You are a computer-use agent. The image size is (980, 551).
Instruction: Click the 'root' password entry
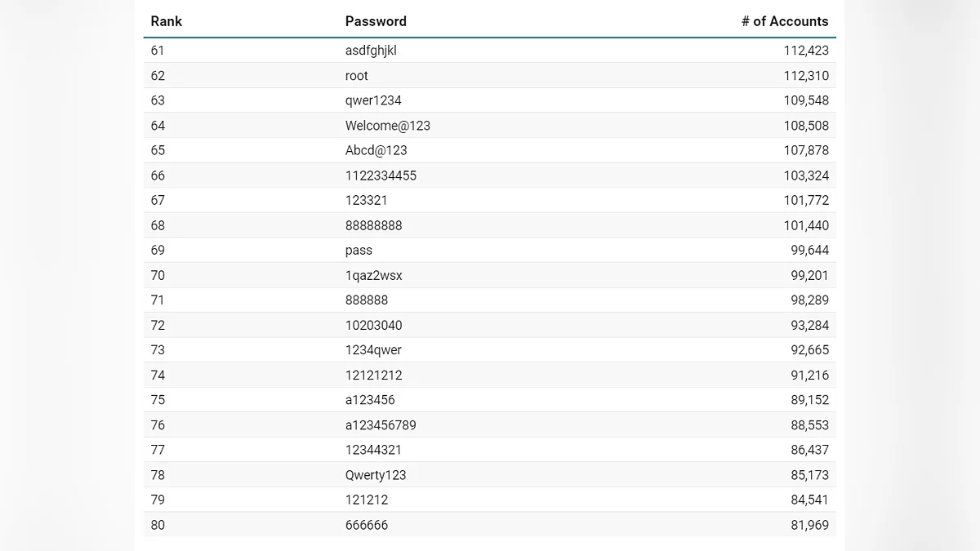point(357,76)
